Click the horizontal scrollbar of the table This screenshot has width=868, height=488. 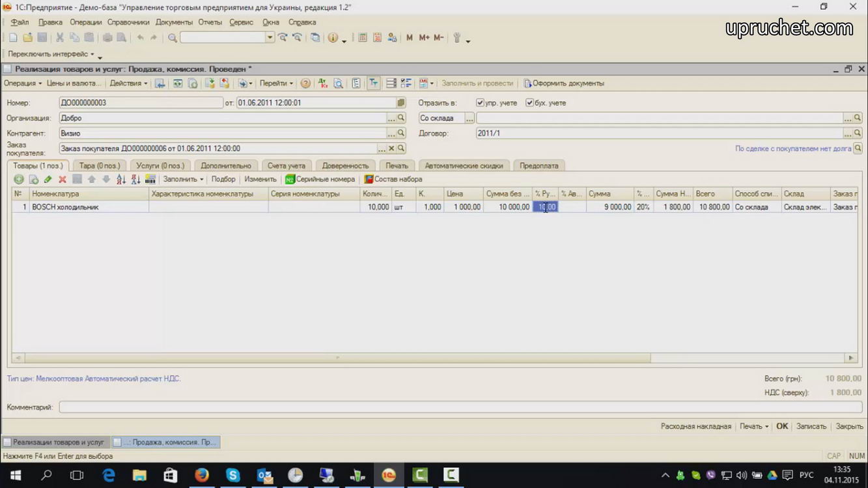[337, 358]
